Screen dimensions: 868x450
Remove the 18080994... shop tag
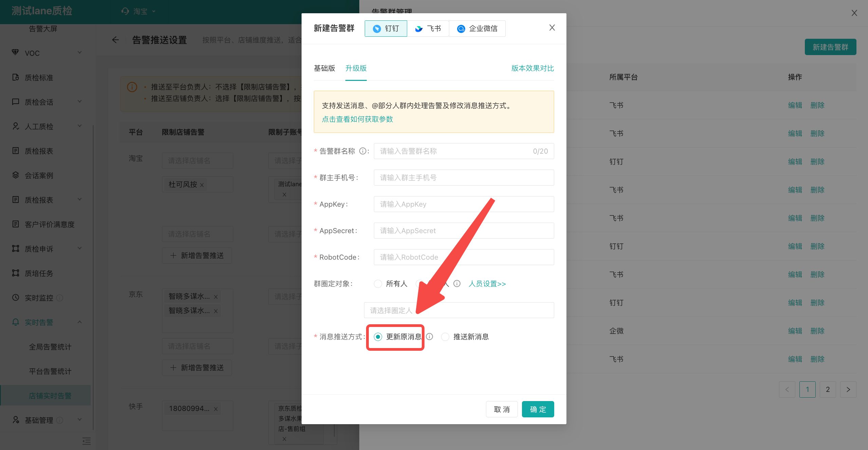coord(216,409)
